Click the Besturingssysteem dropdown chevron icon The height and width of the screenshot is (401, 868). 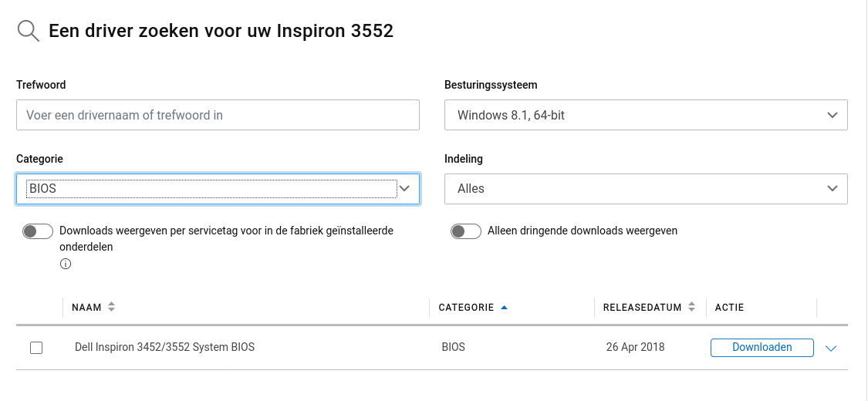click(x=832, y=115)
